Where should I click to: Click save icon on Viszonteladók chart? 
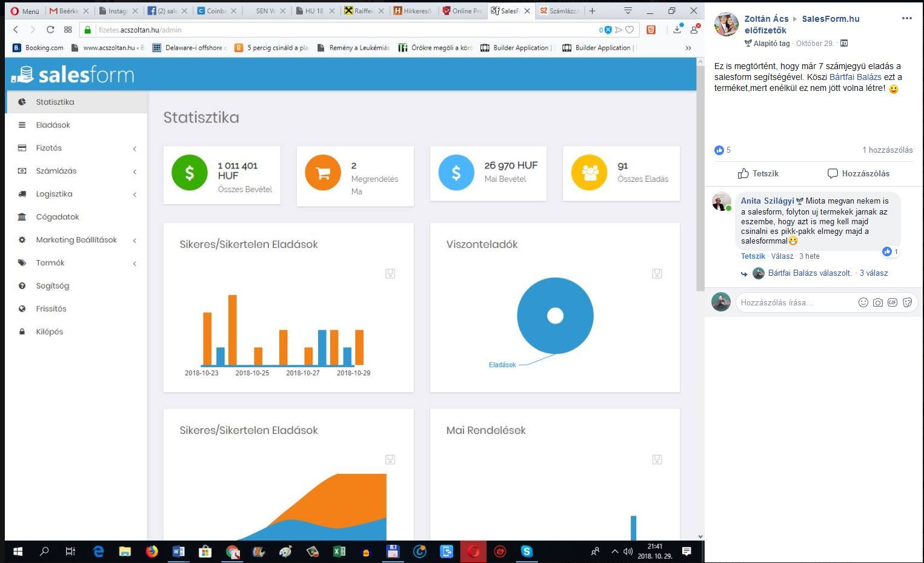click(657, 273)
